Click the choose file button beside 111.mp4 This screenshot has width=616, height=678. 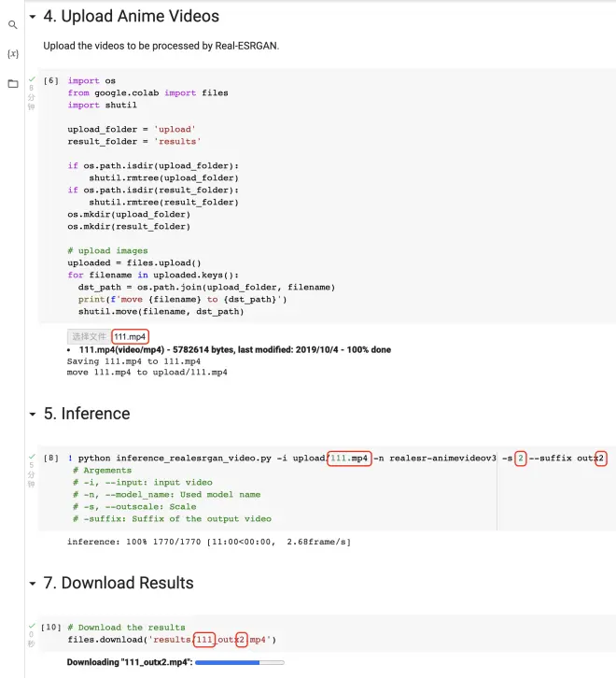click(x=89, y=336)
